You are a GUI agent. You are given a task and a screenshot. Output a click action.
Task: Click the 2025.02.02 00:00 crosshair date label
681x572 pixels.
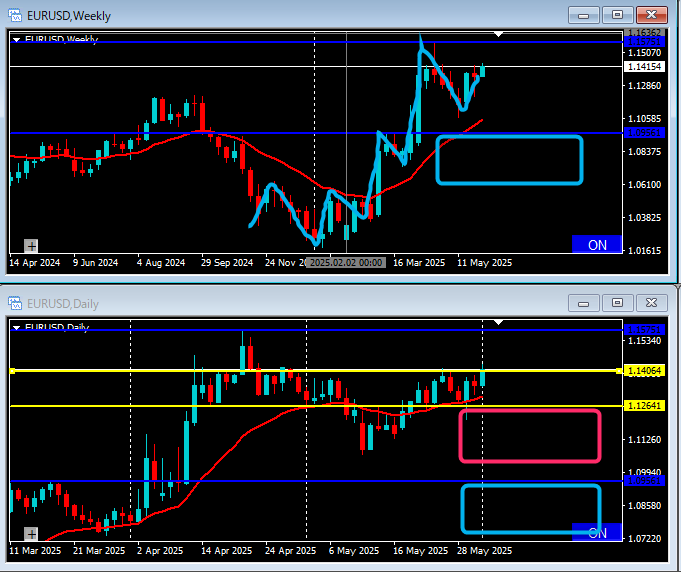(x=346, y=263)
